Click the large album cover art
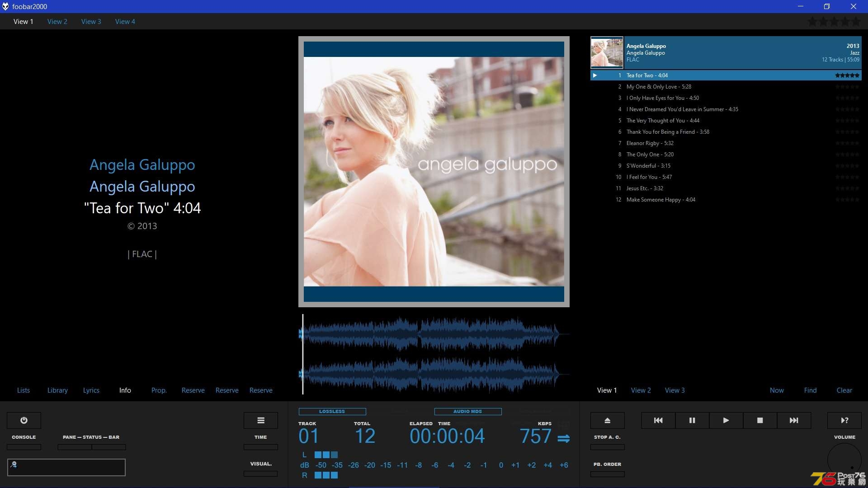 click(434, 172)
